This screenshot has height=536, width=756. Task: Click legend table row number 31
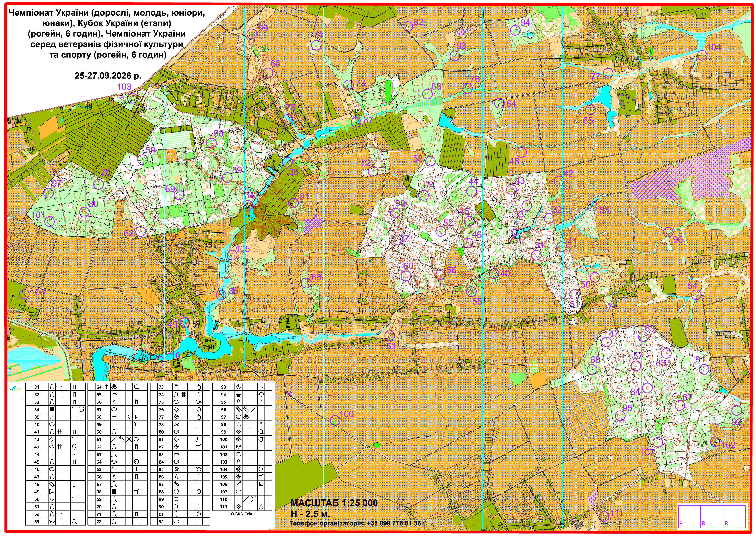55,387
